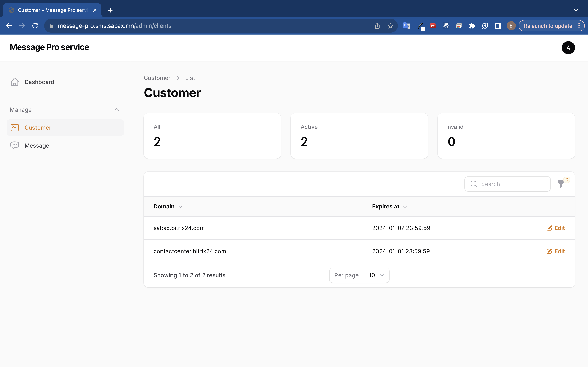This screenshot has height=367, width=588.
Task: Edit the contactcenter.bitrix24.com customer
Action: click(556, 251)
